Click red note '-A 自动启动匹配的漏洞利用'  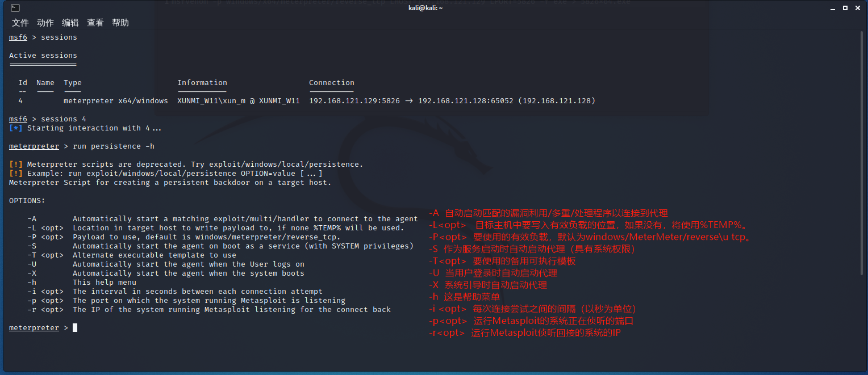click(x=548, y=213)
